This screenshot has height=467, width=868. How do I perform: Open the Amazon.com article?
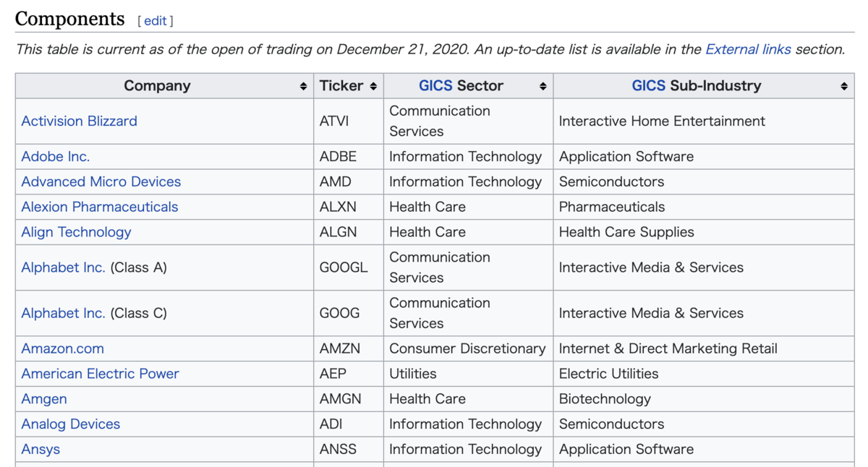pos(62,348)
